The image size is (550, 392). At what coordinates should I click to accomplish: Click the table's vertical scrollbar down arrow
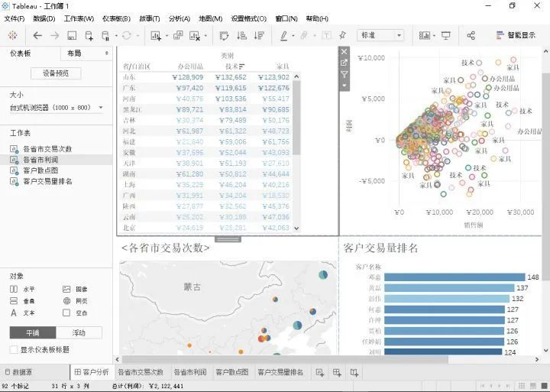point(296,228)
